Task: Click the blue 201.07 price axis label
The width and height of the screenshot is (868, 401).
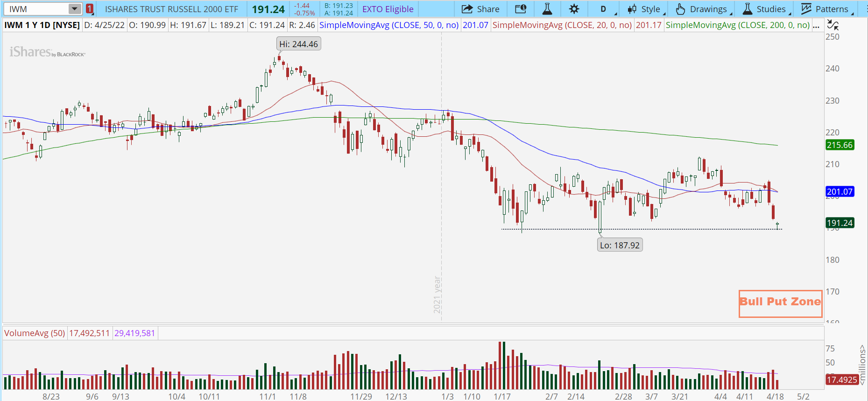Action: pyautogui.click(x=840, y=192)
